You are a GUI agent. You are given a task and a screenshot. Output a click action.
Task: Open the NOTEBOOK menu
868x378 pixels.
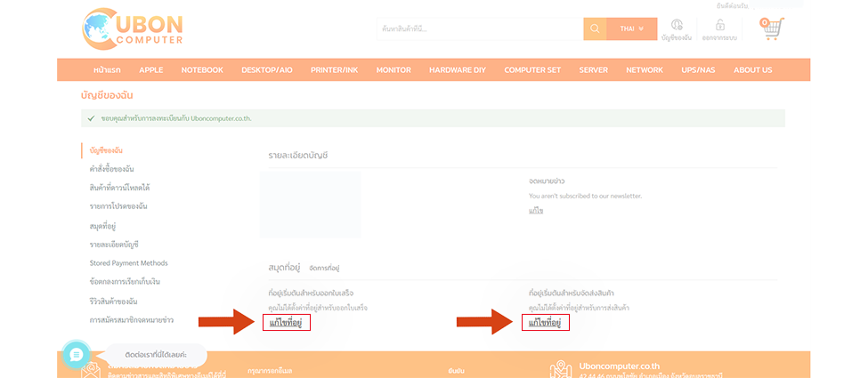click(x=202, y=70)
